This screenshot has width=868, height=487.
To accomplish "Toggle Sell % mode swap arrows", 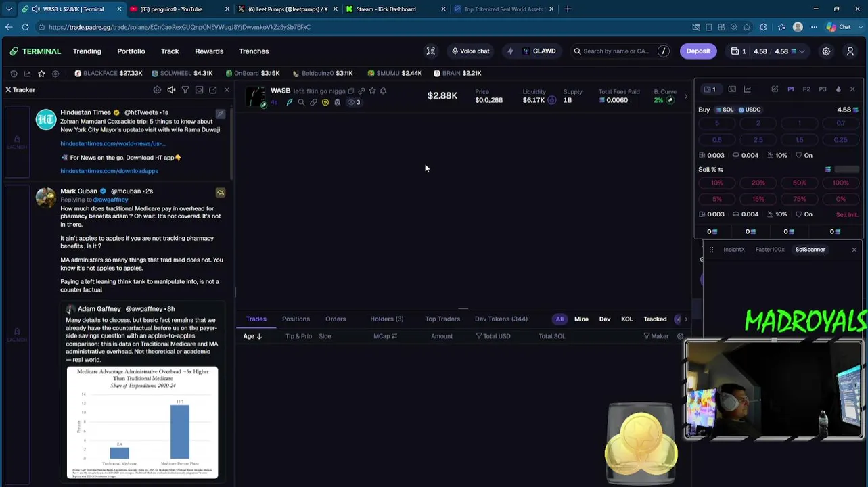I will (721, 170).
